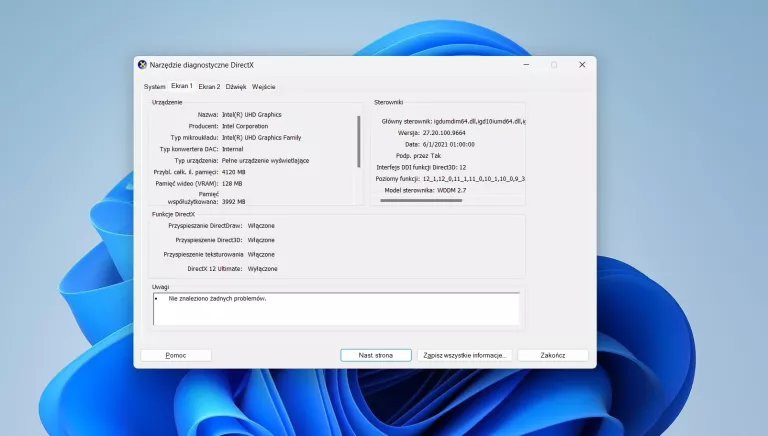Click the disabled maximize window button
The width and height of the screenshot is (768, 436).
(x=554, y=65)
